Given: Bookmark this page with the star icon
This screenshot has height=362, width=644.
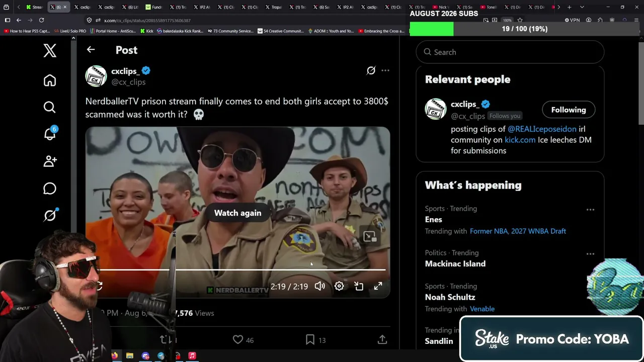Looking at the screenshot, I should (x=520, y=20).
